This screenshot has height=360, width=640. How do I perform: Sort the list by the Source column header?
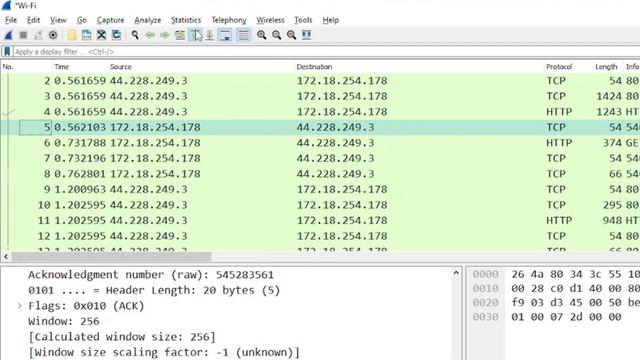[200, 67]
